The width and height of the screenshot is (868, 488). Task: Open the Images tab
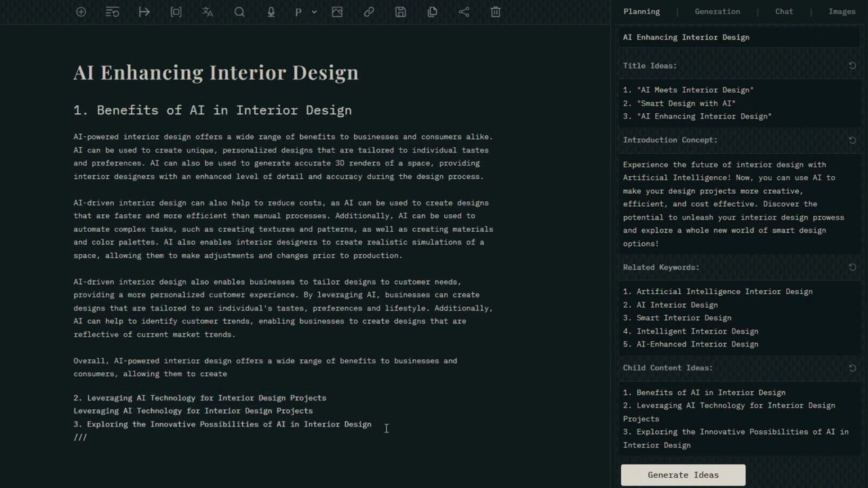(x=842, y=12)
